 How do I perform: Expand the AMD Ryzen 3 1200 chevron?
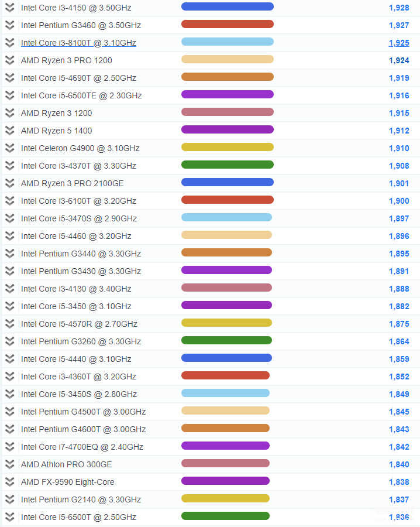pyautogui.click(x=10, y=113)
